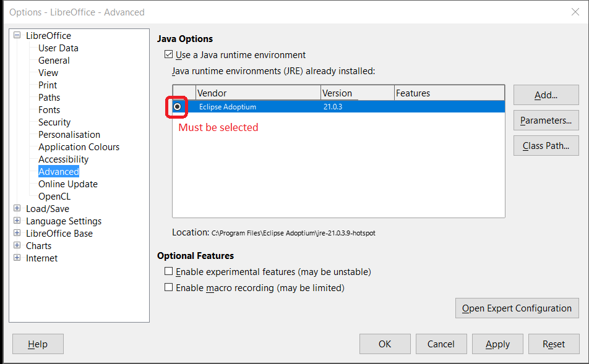589x364 pixels.
Task: Reset the options to previous values
Action: (554, 344)
